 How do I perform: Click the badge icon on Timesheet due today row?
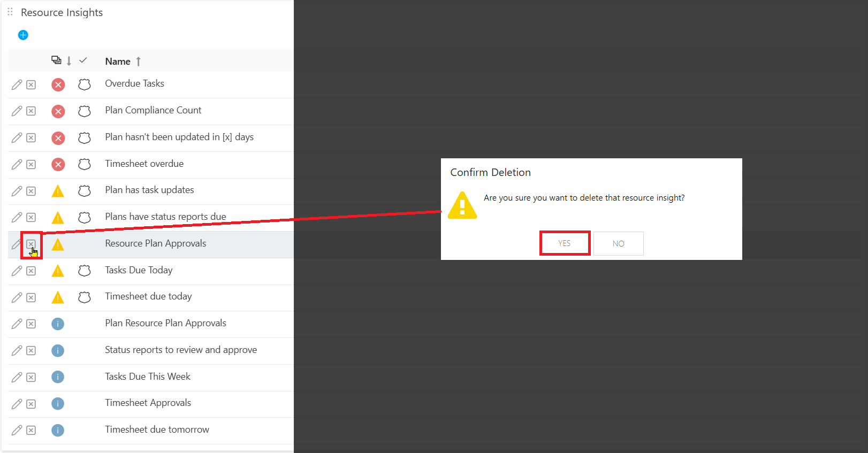[84, 297]
